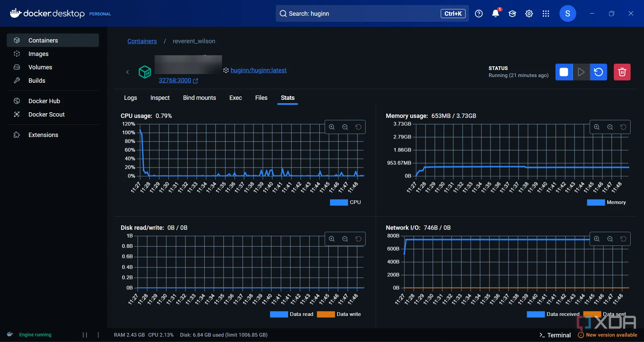
Task: Toggle the Data received legend series
Action: click(553, 314)
